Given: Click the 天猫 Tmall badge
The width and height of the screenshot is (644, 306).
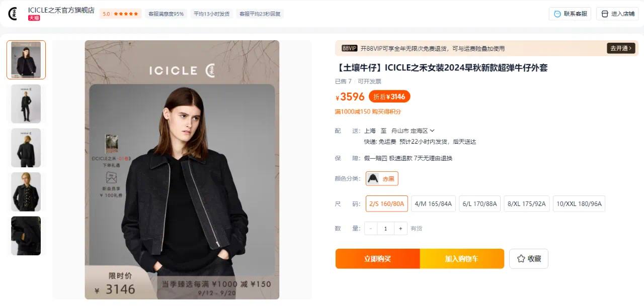Looking at the screenshot, I should point(34,18).
